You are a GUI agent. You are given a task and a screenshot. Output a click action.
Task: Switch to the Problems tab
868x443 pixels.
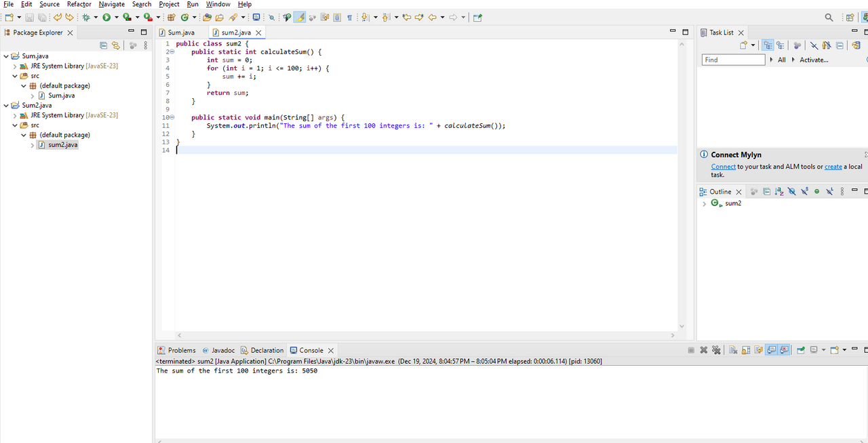click(x=176, y=350)
